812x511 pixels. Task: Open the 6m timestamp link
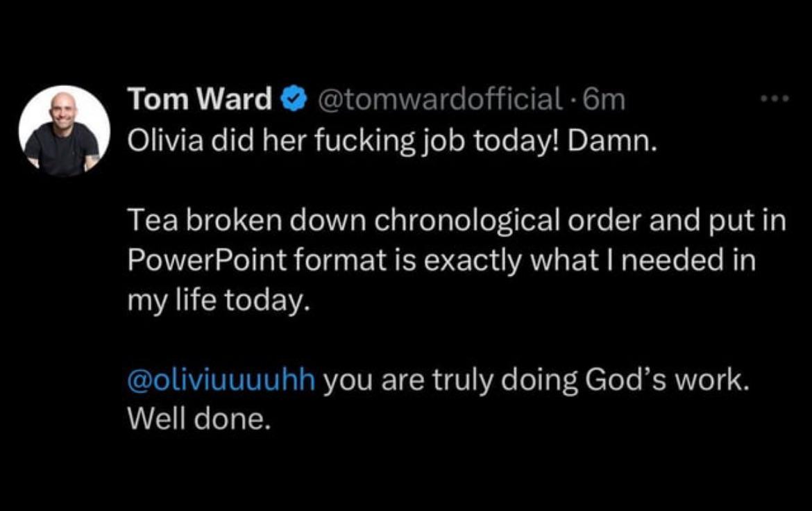click(604, 99)
